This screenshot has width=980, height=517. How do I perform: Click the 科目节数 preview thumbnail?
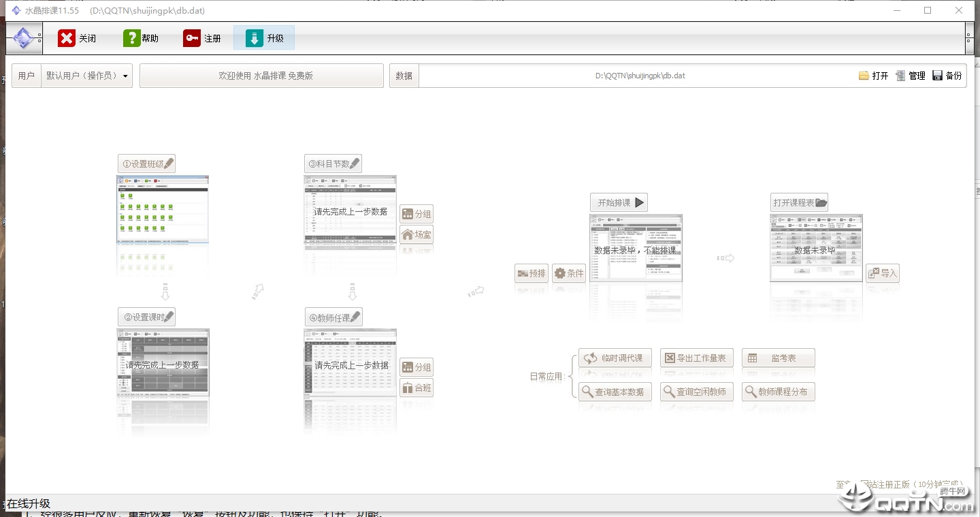click(350, 209)
